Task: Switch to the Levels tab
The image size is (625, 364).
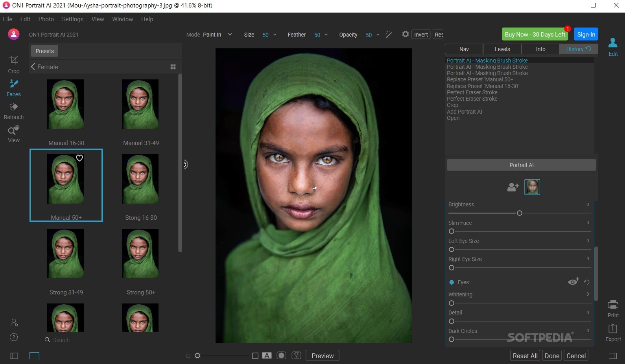Action: [502, 49]
